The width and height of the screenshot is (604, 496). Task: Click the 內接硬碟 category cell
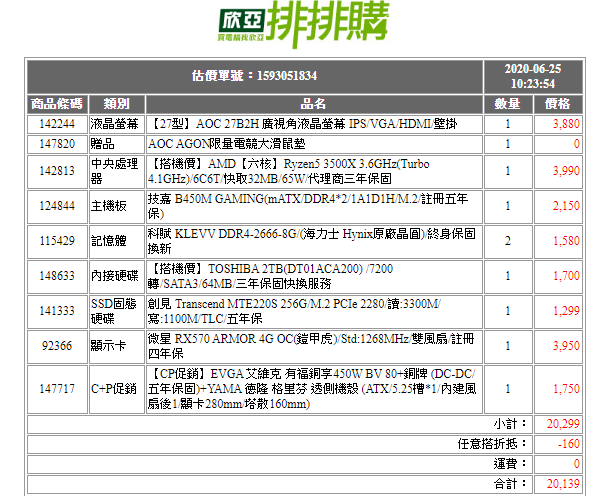click(x=117, y=276)
